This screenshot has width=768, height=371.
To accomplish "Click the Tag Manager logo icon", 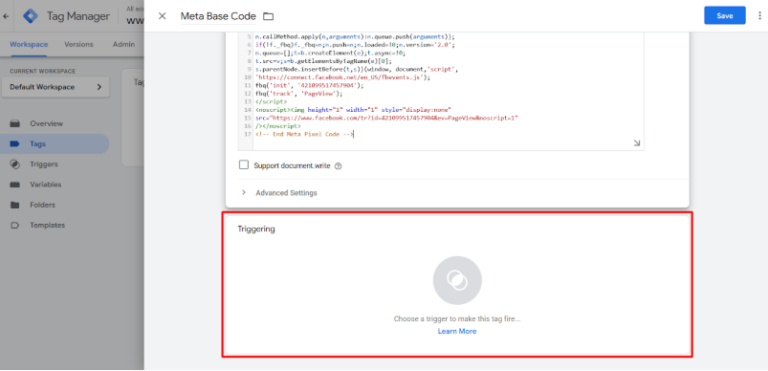I will tap(31, 16).
